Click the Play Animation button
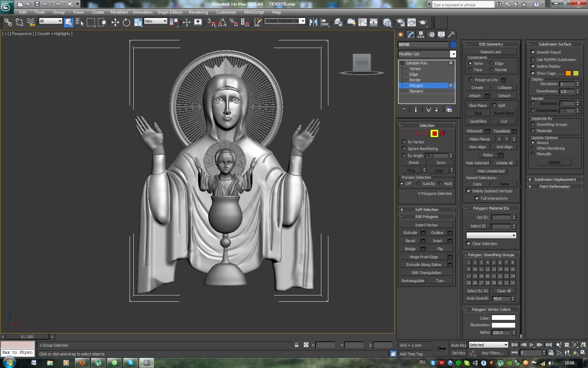This screenshot has height=368, width=588. point(532,345)
